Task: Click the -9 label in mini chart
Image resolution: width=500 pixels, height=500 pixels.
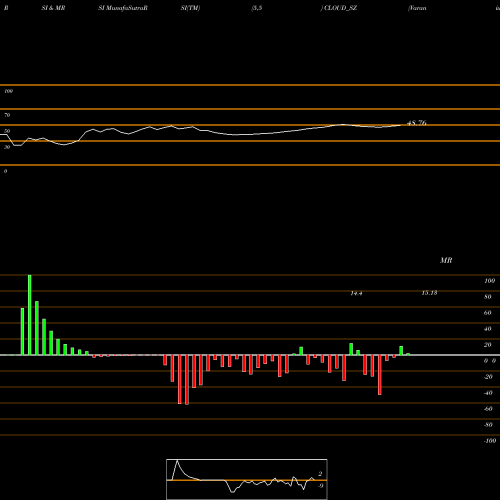Action: (x=320, y=486)
